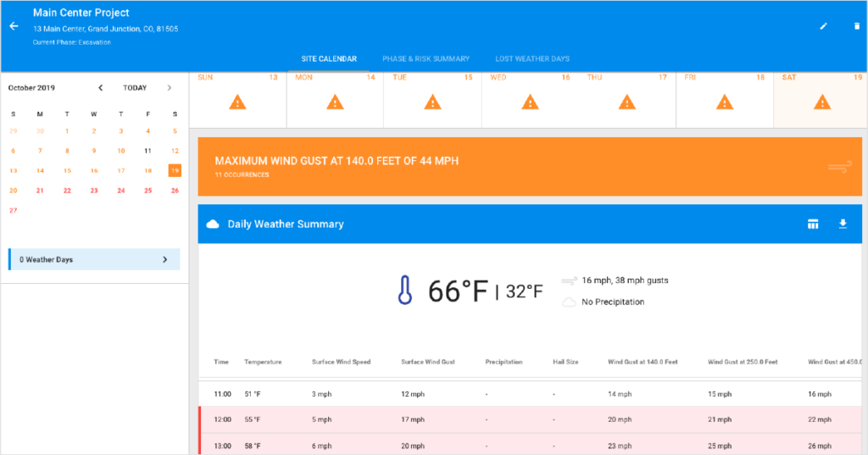Click the warning icon for Wednesday 16
The width and height of the screenshot is (868, 455).
click(x=530, y=102)
